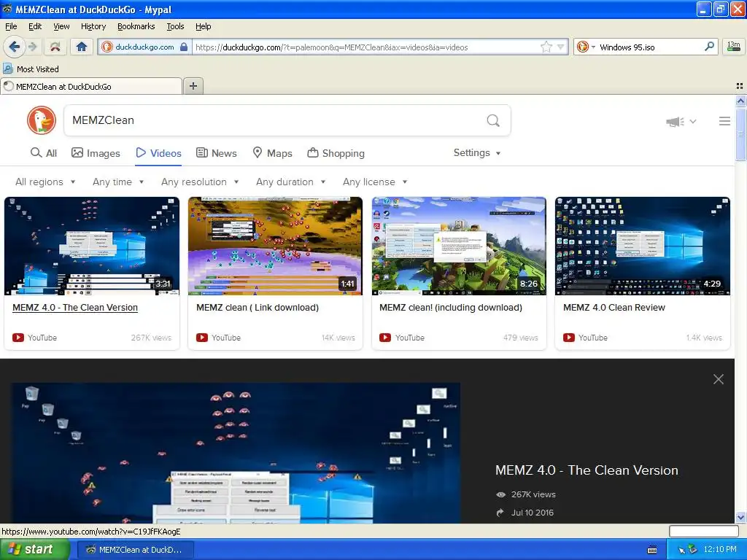Expand the Any duration filter
Viewport: 747px width, 560px height.
coord(290,182)
